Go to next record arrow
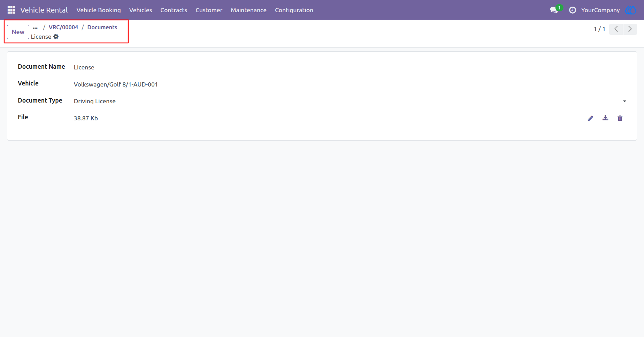Screen dimensions: 644x337 click(630, 29)
